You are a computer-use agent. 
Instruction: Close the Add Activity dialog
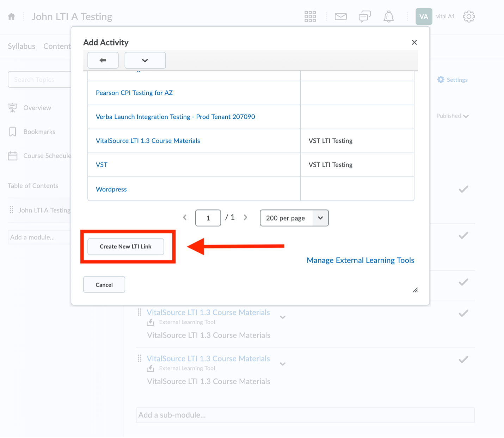pyautogui.click(x=414, y=42)
